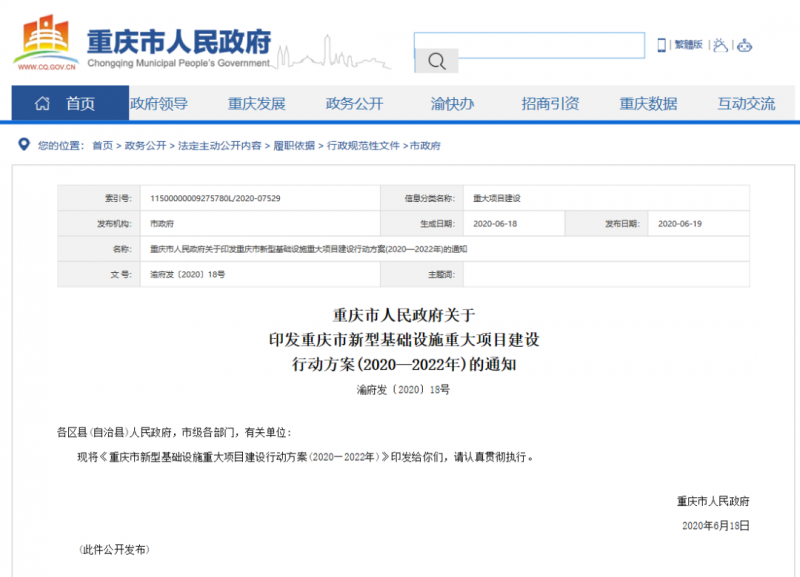This screenshot has height=577, width=800.
Task: Select the 重庆数据 navigation menu item
Action: pyautogui.click(x=648, y=103)
